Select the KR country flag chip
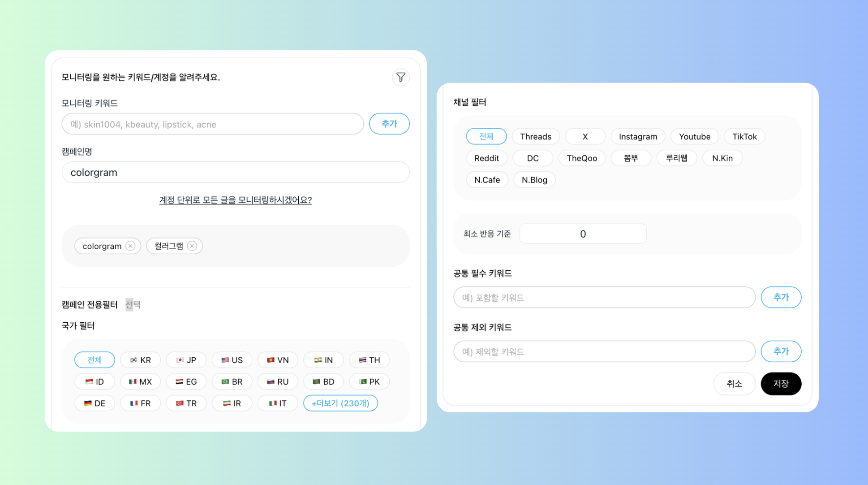 pos(140,360)
